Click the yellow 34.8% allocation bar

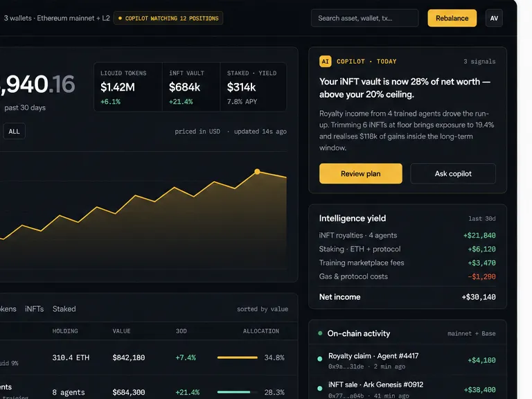click(237, 357)
